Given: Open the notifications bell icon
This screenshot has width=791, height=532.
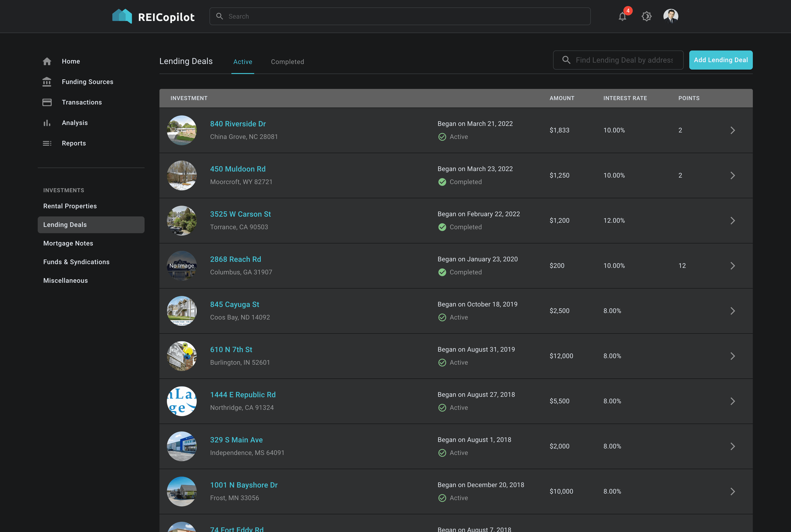Looking at the screenshot, I should click(622, 16).
